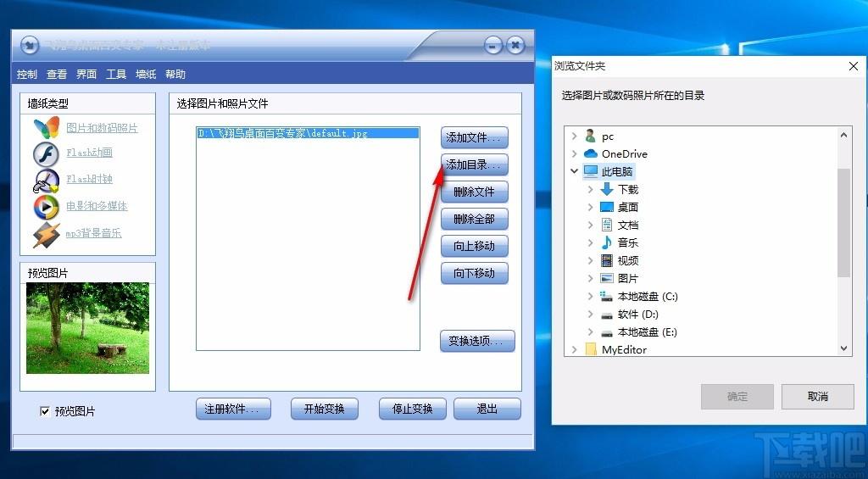Click the mp3背景音乐 link

[x=93, y=233]
